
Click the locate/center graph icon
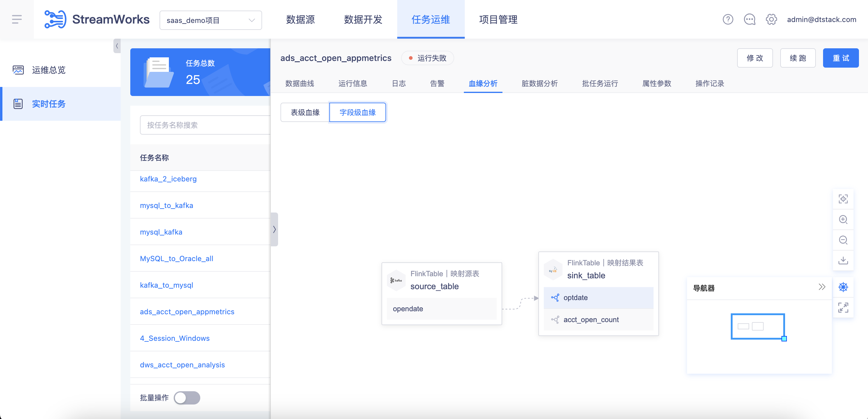(843, 199)
